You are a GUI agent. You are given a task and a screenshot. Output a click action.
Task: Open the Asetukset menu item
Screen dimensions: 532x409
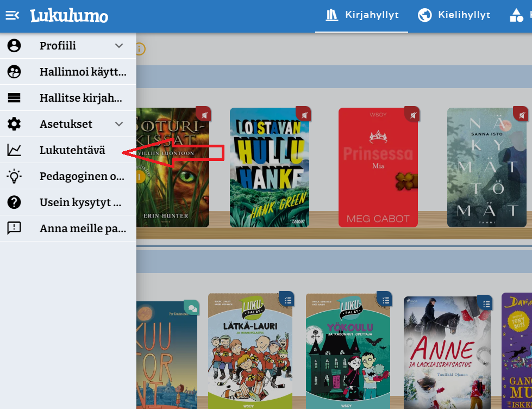[x=68, y=124]
